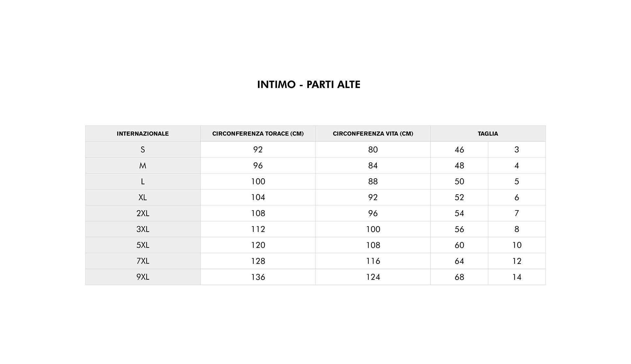Select waist value 124 cell
Image resolution: width=631 pixels, height=364 pixels.
(x=373, y=277)
